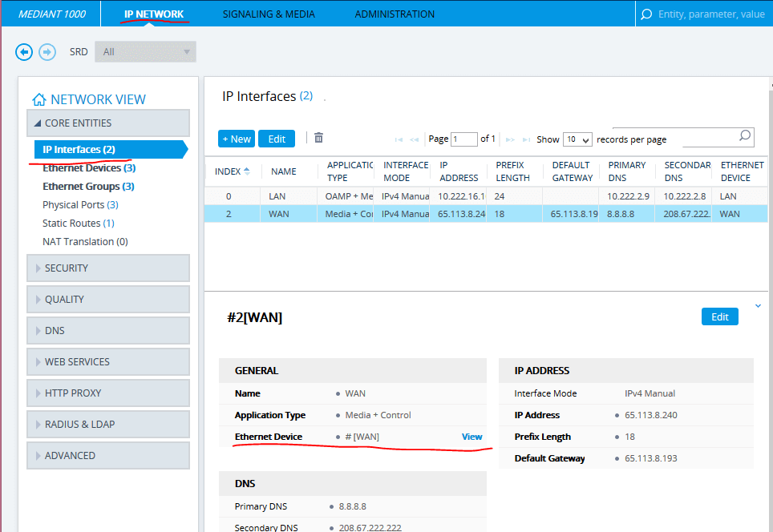Click the PRIMARY DNS column header
Screen dimensions: 773x532
tap(626, 171)
